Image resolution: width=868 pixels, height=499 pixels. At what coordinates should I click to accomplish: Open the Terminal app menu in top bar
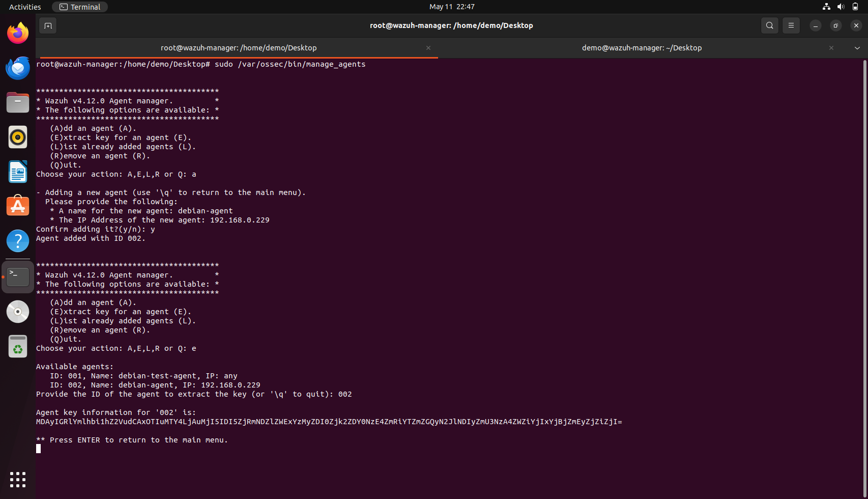[80, 7]
